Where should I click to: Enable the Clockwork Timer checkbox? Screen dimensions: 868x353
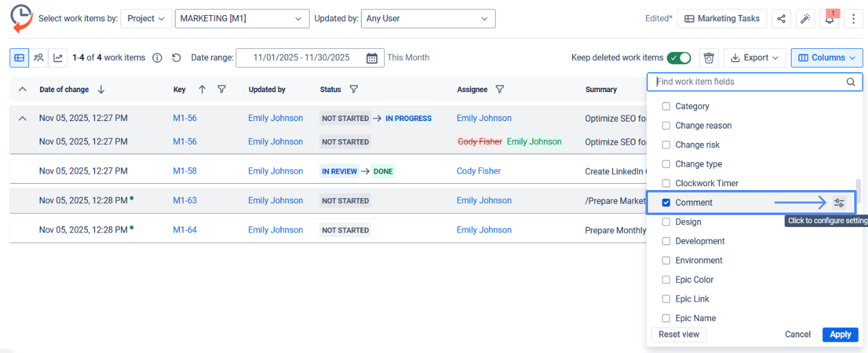point(666,183)
